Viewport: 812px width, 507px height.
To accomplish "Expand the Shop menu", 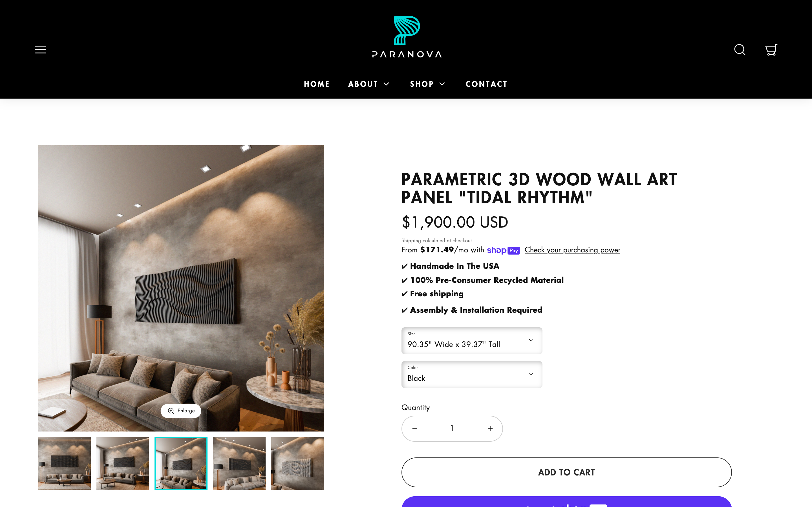I will coord(428,84).
